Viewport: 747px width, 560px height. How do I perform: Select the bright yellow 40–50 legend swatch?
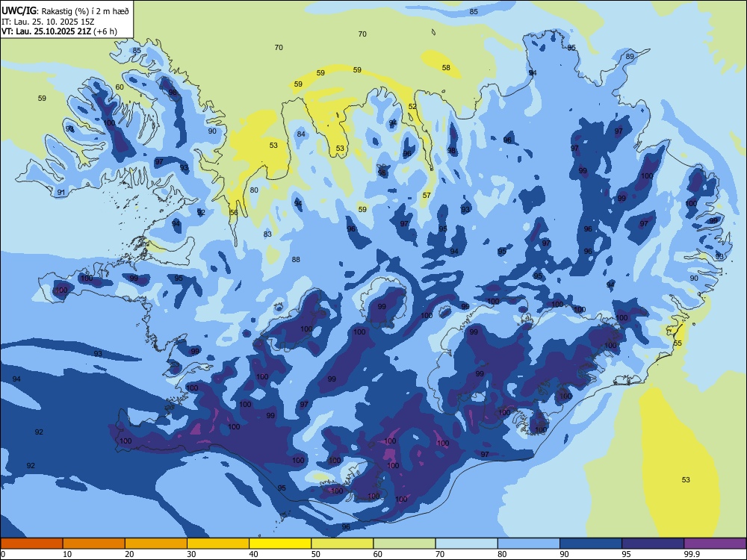click(x=280, y=544)
